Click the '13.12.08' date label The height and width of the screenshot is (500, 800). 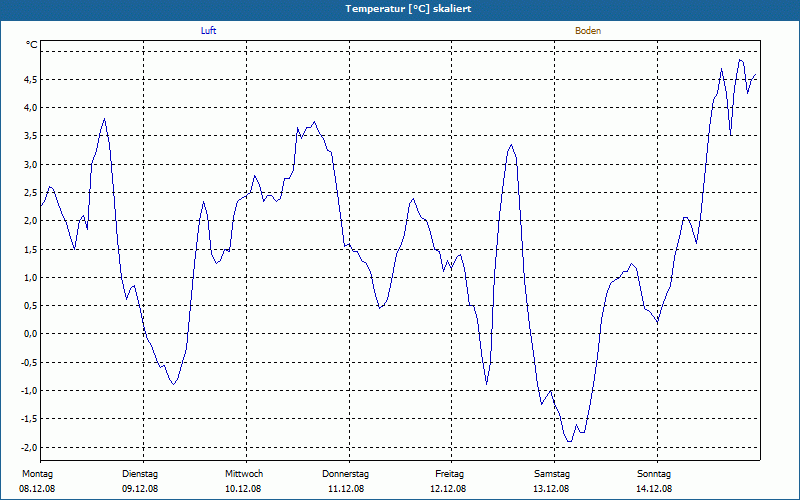(551, 489)
